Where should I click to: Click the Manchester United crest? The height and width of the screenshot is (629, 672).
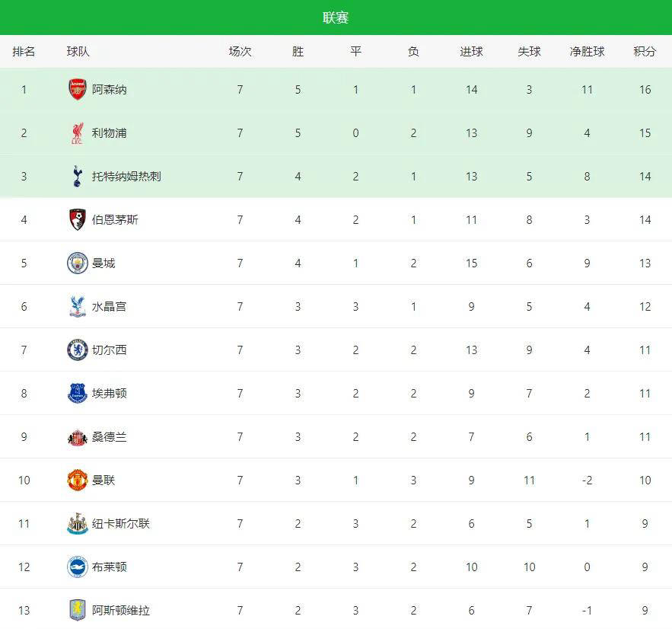(x=78, y=481)
